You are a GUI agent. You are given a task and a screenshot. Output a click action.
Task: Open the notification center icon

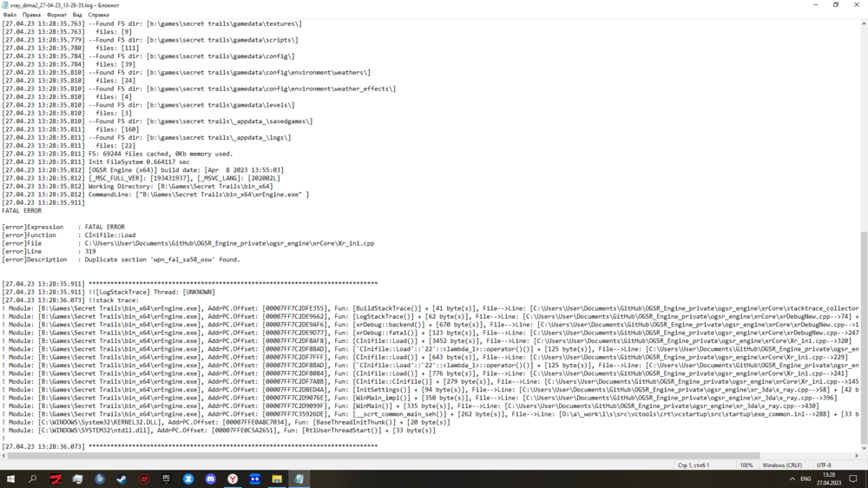[x=853, y=479]
